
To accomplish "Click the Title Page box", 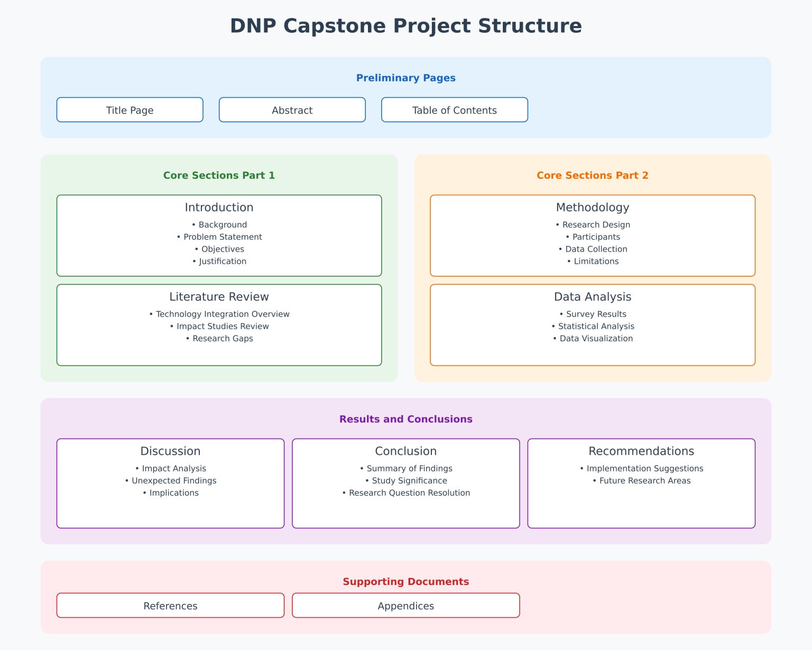I will [130, 110].
